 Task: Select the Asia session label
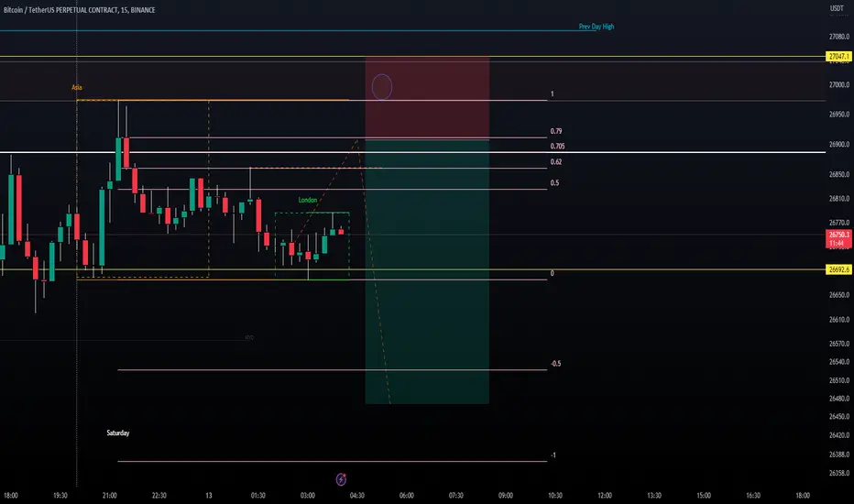(x=77, y=87)
